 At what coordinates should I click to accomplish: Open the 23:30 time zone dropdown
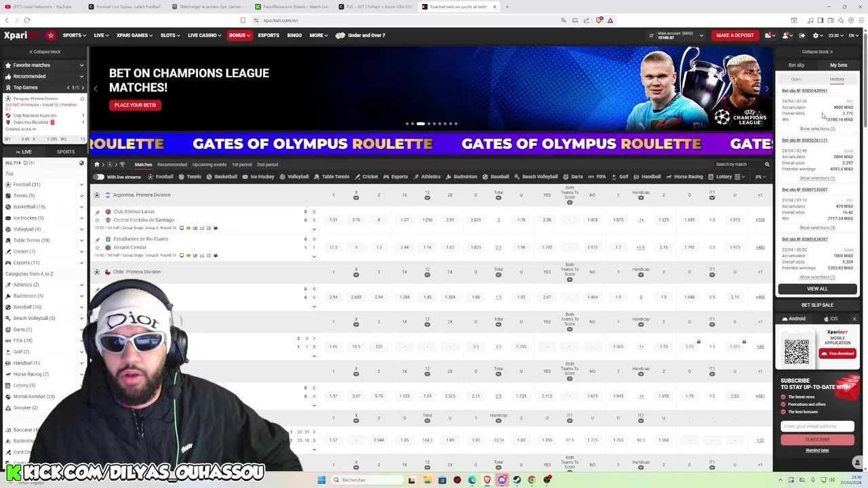coord(836,35)
